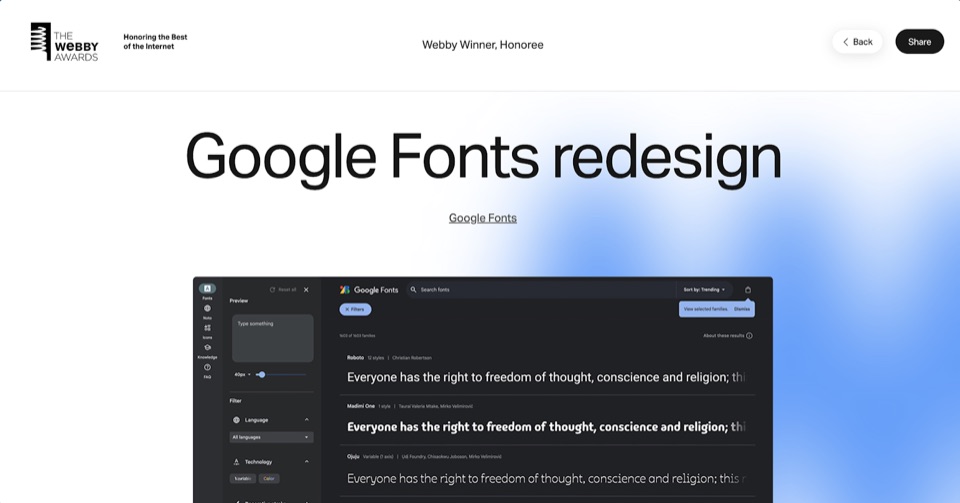
Task: Select the Noto globe icon in sidebar
Action: (x=207, y=308)
